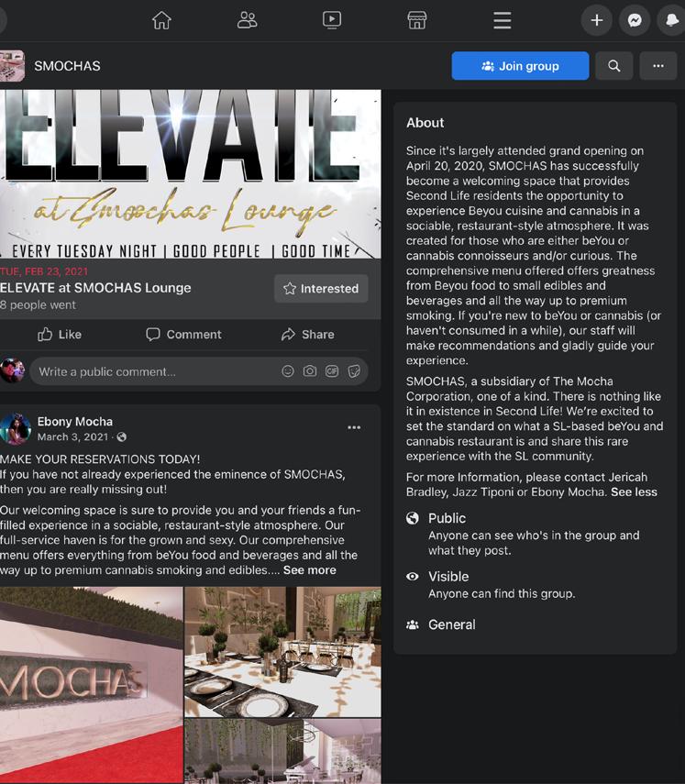Click the Join group button
Image resolution: width=685 pixels, height=784 pixels.
point(520,65)
